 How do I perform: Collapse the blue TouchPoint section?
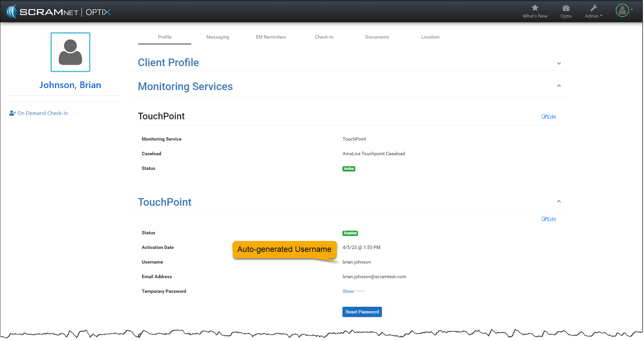(x=559, y=201)
